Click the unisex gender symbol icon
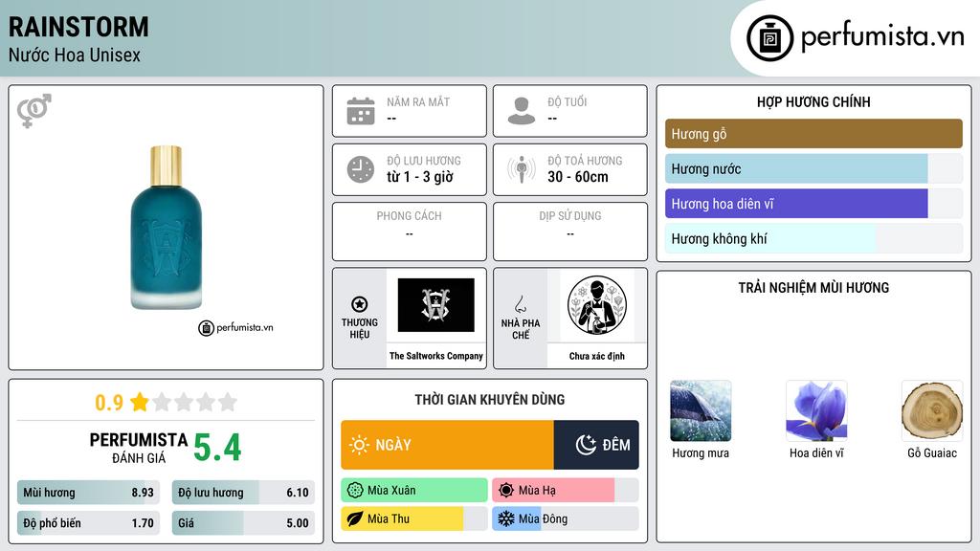Viewport: 980px width, 551px height. [34, 111]
